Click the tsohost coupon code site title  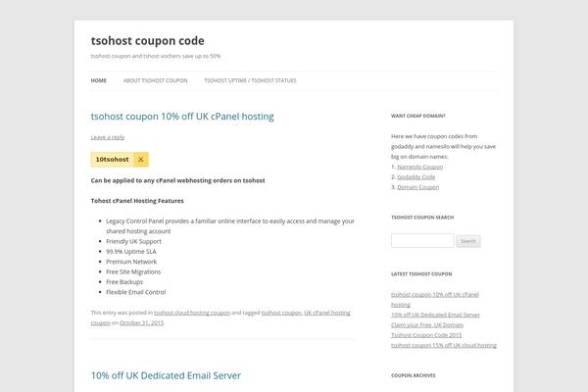[147, 40]
